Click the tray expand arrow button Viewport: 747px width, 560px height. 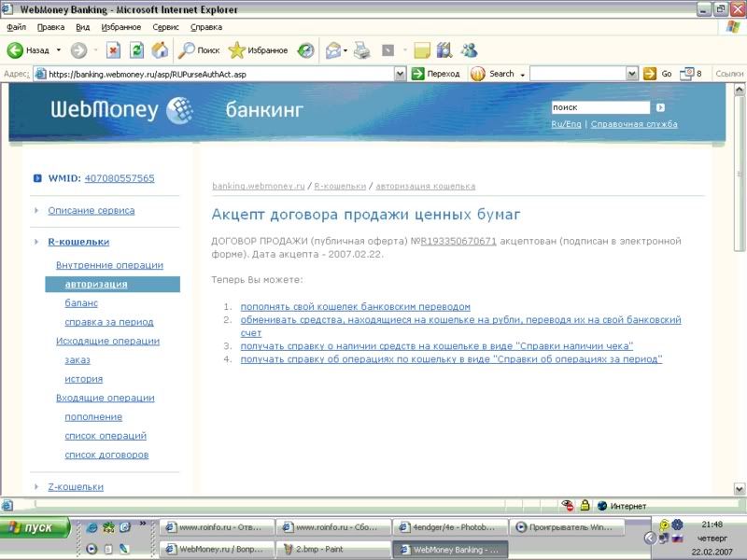650,539
